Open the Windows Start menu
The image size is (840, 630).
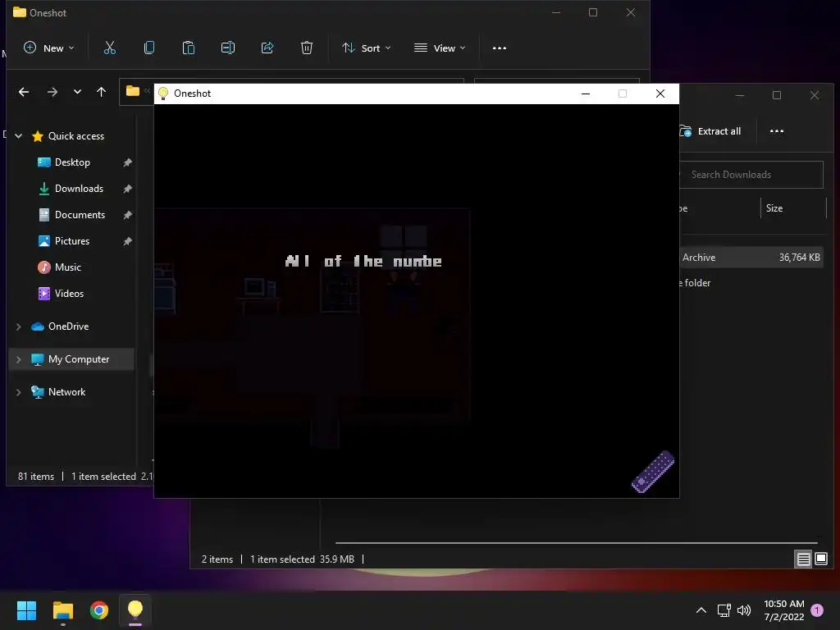[26, 610]
